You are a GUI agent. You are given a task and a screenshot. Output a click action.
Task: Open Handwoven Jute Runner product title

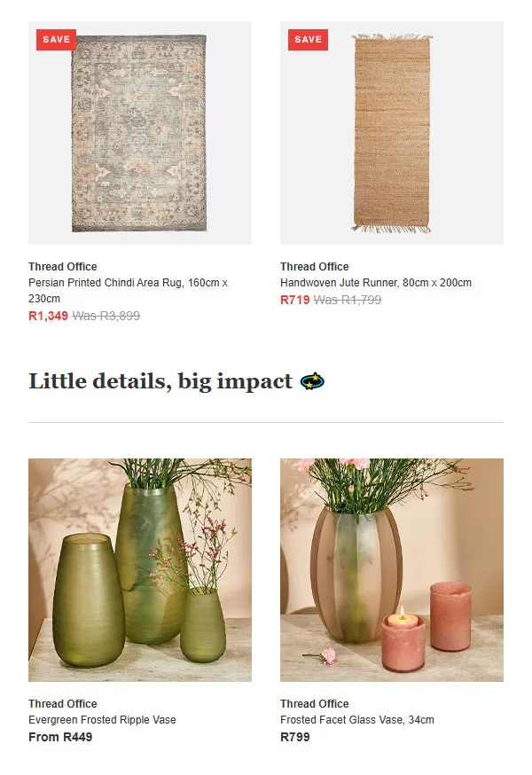click(376, 283)
